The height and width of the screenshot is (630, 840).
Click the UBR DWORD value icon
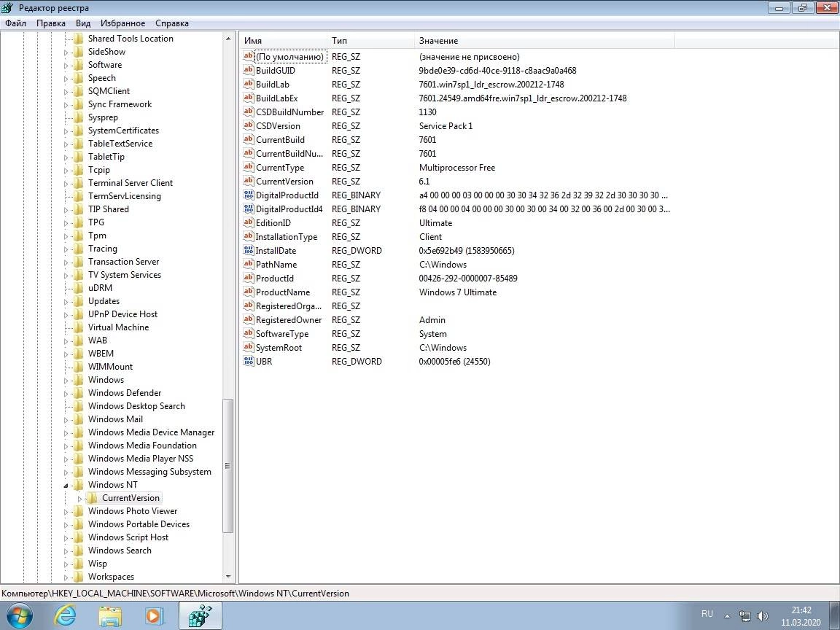click(248, 361)
